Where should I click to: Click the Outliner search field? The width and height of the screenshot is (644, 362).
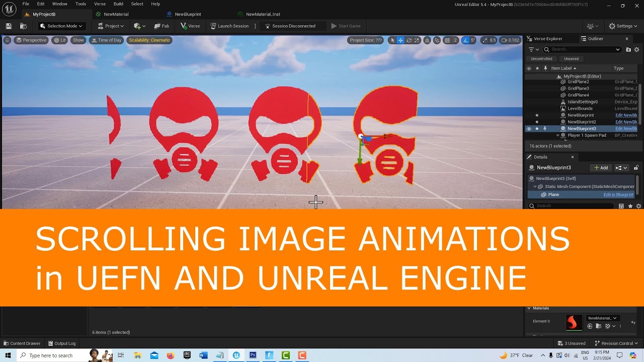pyautogui.click(x=582, y=49)
